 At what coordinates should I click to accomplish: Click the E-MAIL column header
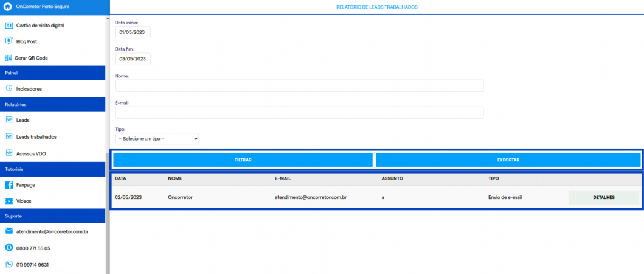283,179
